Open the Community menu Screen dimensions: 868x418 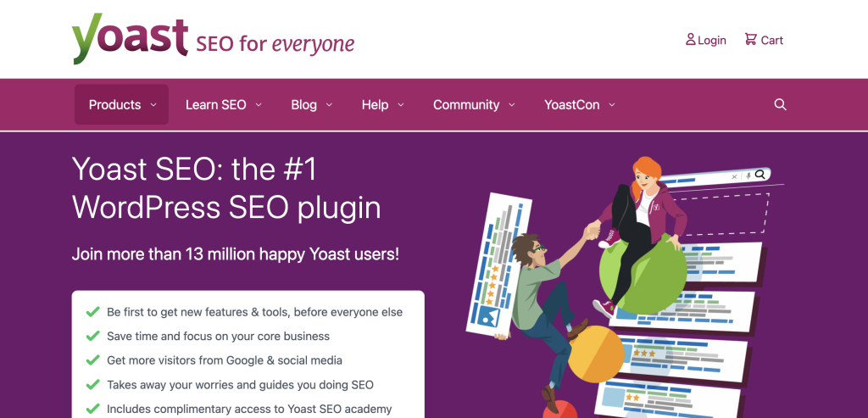click(474, 104)
